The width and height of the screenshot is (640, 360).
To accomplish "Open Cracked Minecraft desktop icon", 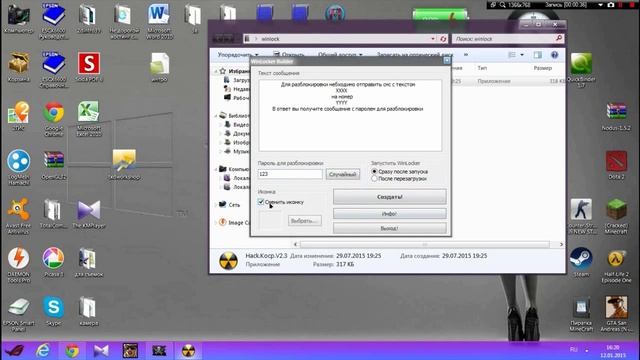I will point(616,216).
